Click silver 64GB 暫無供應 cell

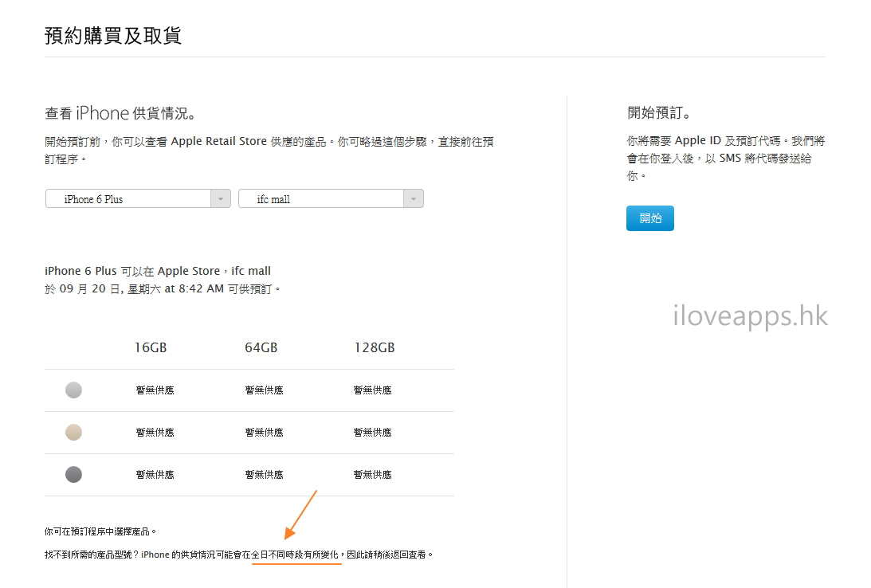click(x=264, y=390)
